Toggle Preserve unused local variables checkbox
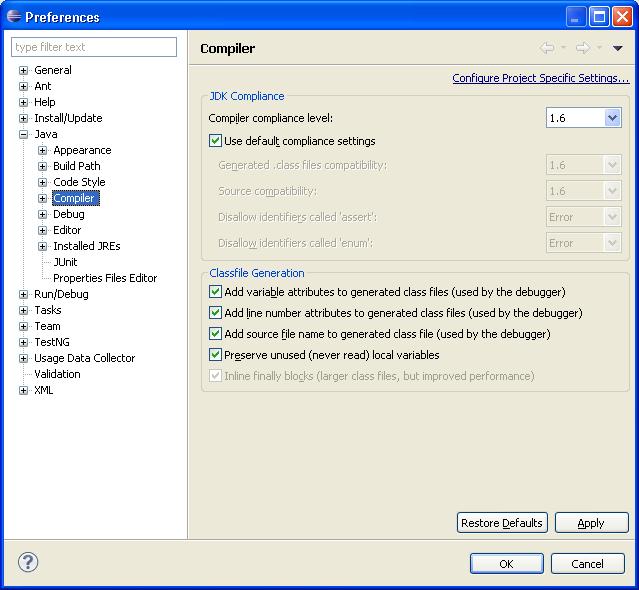The height and width of the screenshot is (590, 639). click(215, 355)
